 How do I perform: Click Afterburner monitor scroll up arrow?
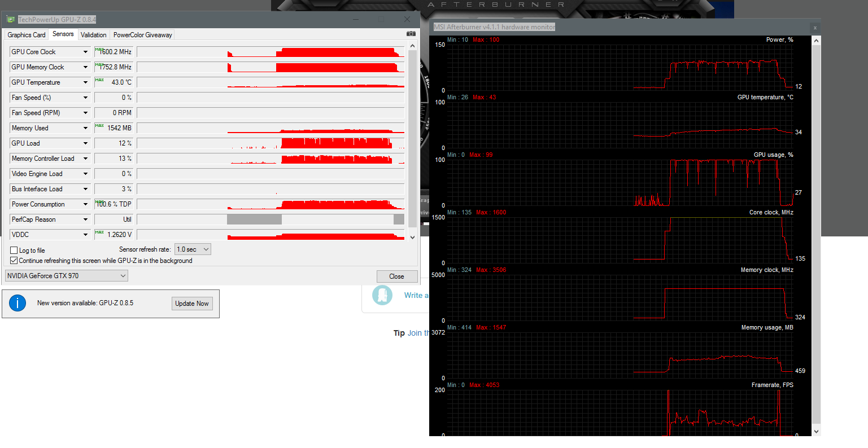(816, 41)
